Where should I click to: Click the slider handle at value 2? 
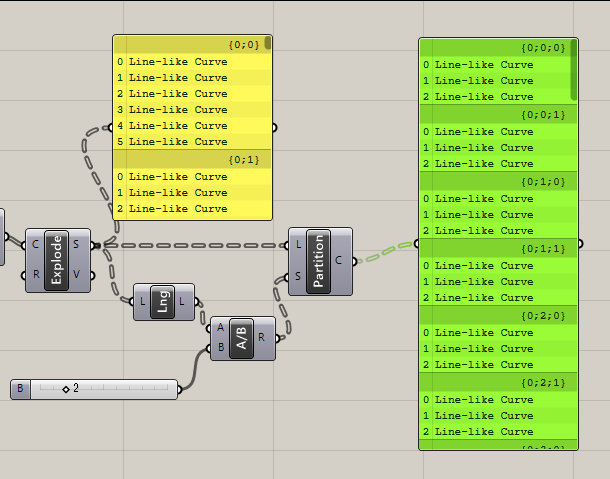click(x=66, y=389)
